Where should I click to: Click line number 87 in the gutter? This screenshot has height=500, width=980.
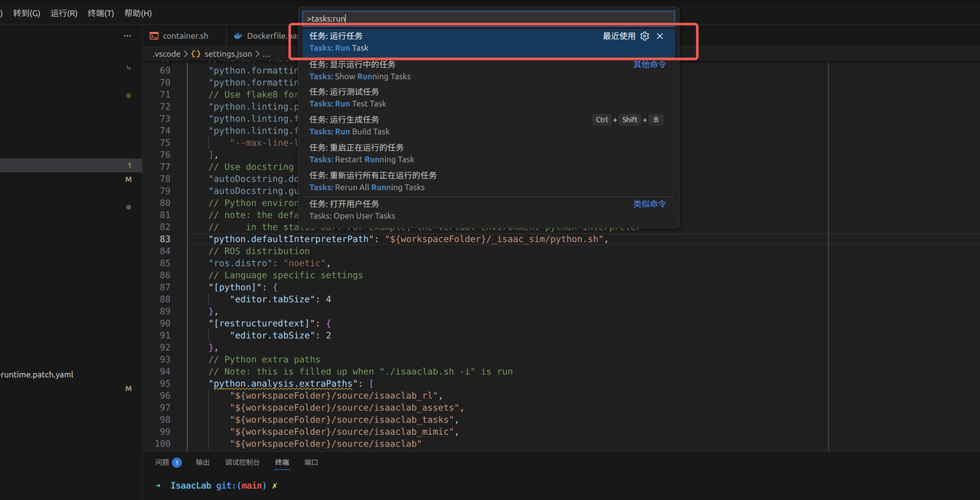click(x=165, y=287)
